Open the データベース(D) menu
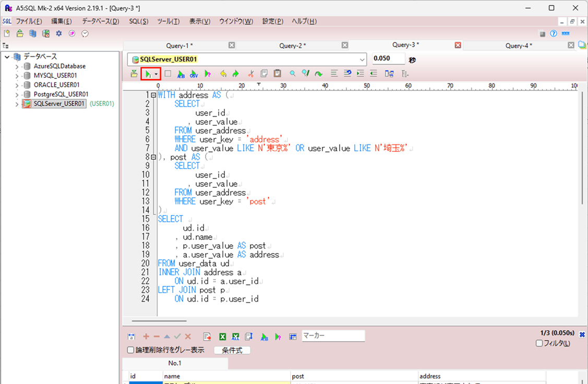The image size is (588, 384). click(100, 21)
